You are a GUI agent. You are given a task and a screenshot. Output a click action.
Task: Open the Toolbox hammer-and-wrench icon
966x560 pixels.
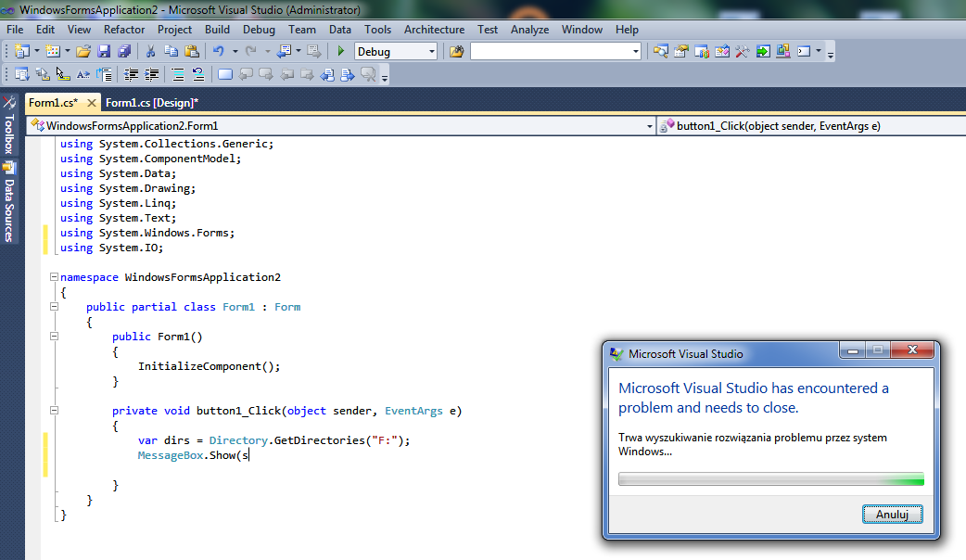click(742, 52)
